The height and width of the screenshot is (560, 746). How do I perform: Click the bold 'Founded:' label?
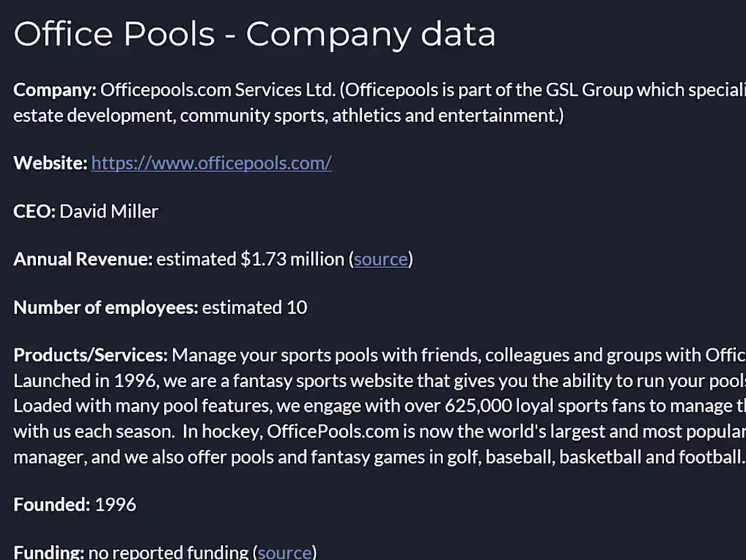[x=52, y=504]
